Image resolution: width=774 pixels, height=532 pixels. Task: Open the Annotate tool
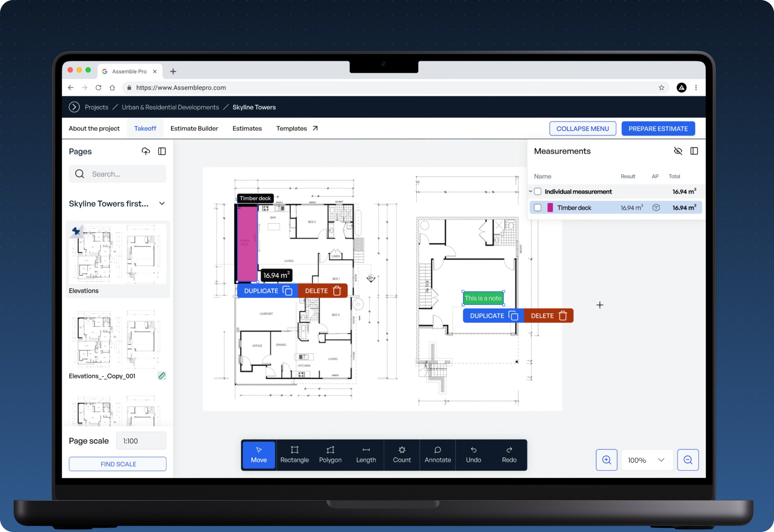[x=437, y=455]
